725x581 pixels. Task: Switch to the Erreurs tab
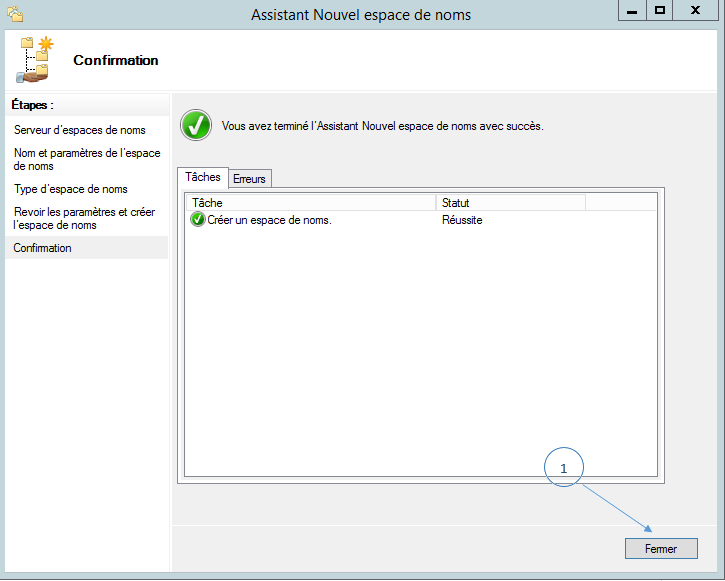249,179
